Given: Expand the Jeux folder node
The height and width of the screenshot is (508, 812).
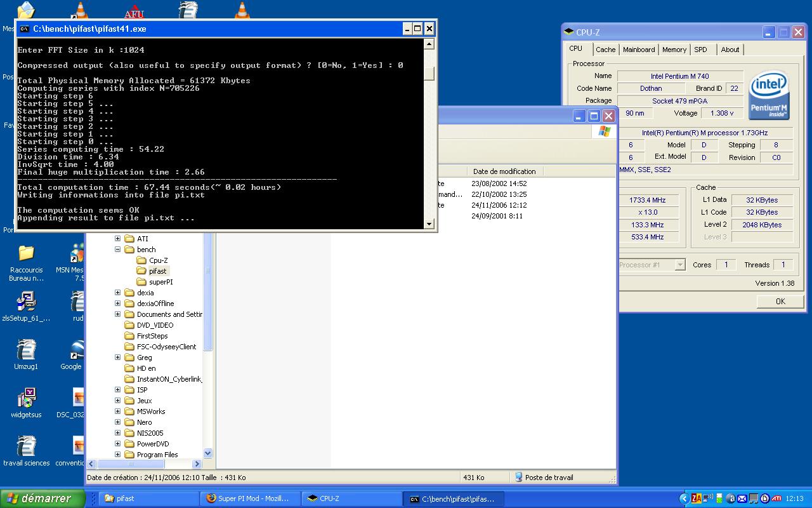Looking at the screenshot, I should point(117,401).
